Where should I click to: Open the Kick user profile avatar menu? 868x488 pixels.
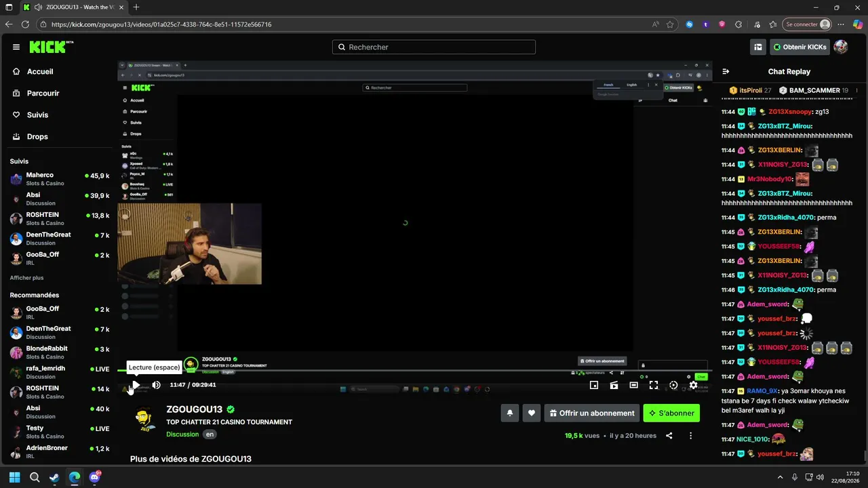841,47
